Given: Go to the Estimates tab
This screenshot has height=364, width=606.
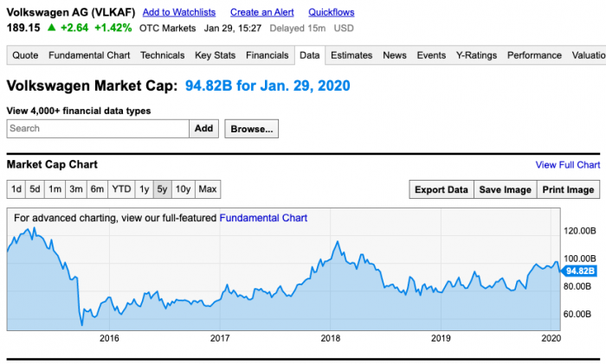Looking at the screenshot, I should [351, 55].
